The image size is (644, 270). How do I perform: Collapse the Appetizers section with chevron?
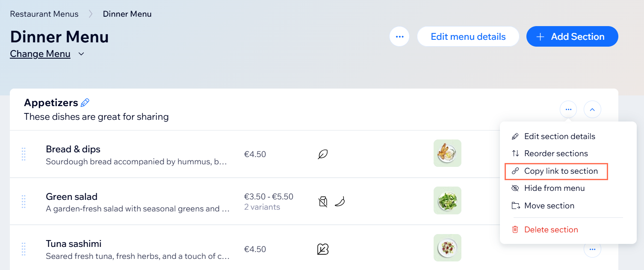592,110
